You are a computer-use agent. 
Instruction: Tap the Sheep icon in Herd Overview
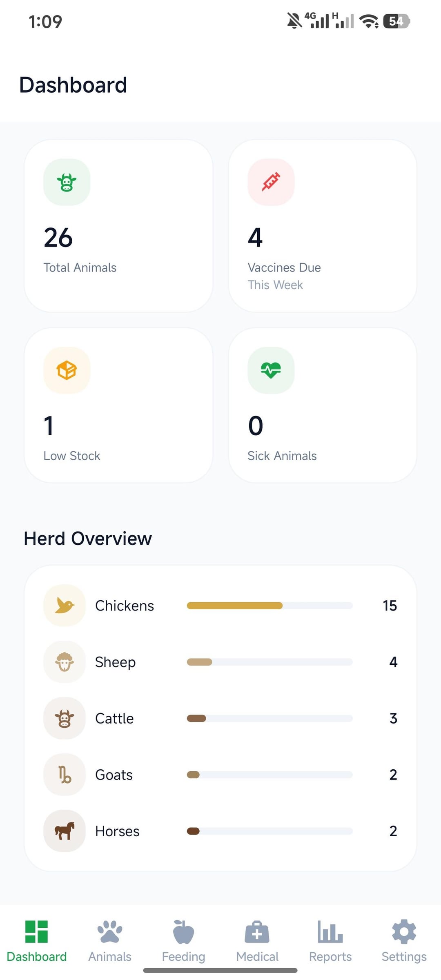click(x=65, y=661)
